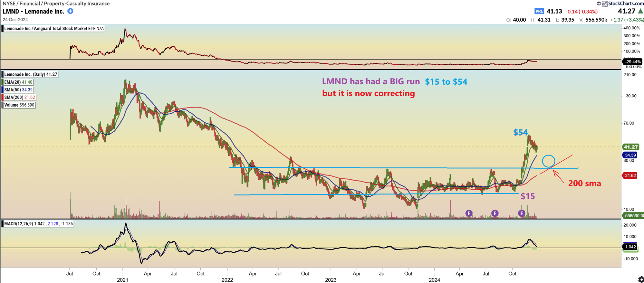Click the open value O: 40.00

(516, 20)
